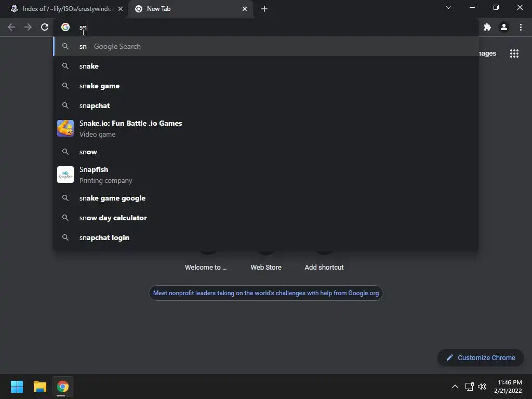Viewport: 532px width, 399px height.
Task: Open the Google apps grid
Action: point(514,54)
